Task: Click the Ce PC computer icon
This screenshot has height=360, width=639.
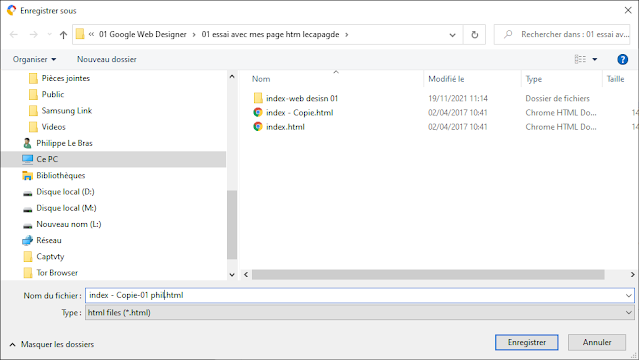Action: (x=27, y=159)
